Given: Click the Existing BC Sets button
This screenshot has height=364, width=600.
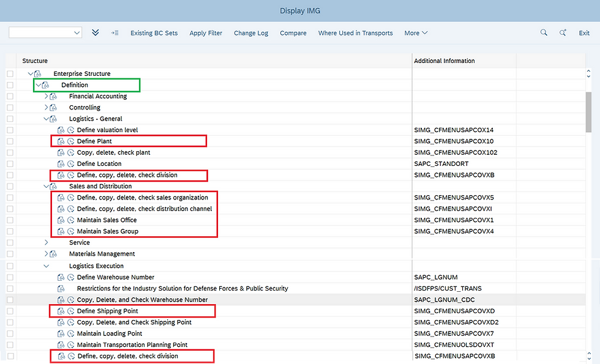Looking at the screenshot, I should tap(154, 33).
